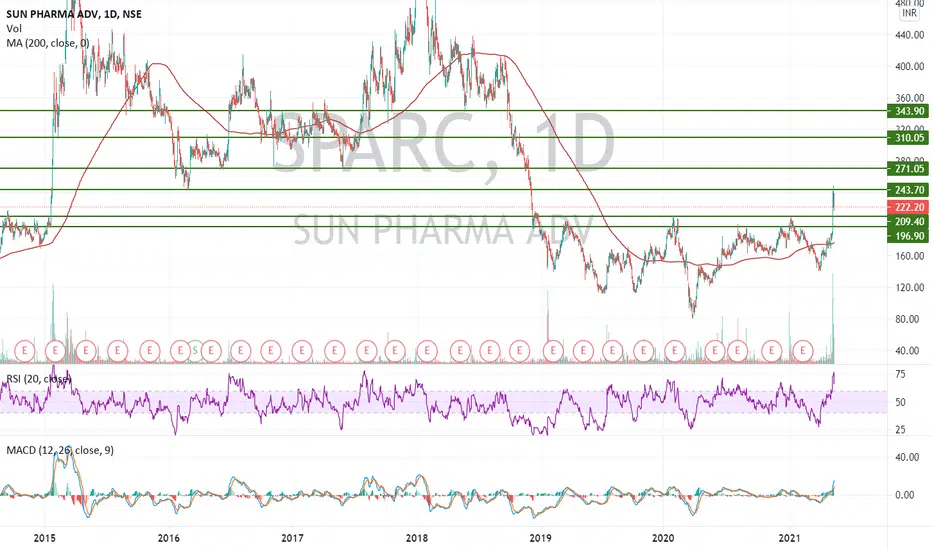Select the RSI (20, close) legend
The width and height of the screenshot is (932, 550).
pos(39,379)
